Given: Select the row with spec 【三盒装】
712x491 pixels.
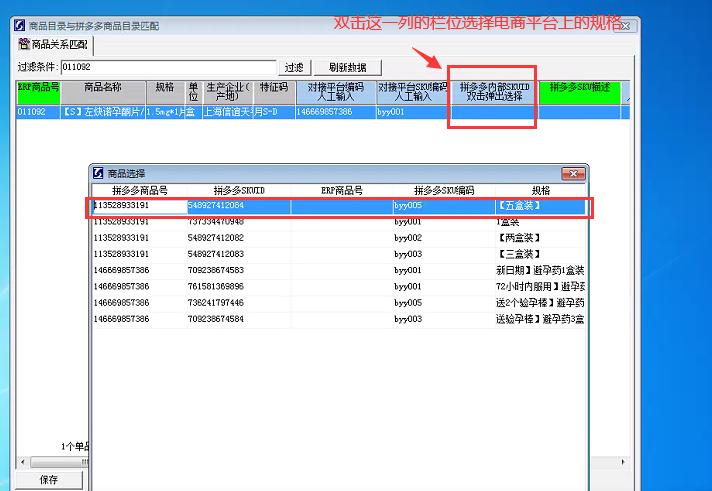Looking at the screenshot, I should [x=340, y=254].
